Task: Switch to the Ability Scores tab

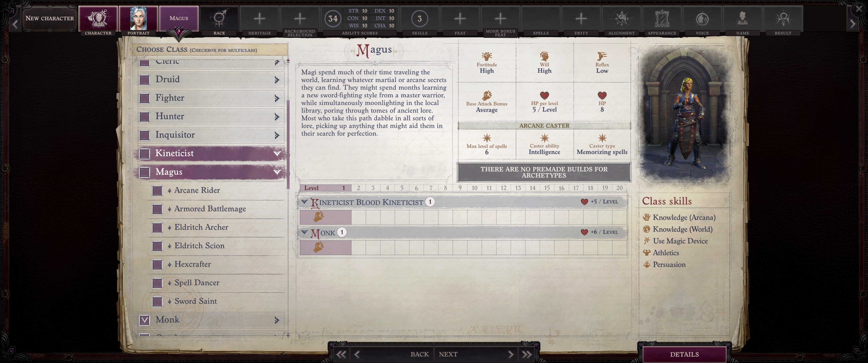Action: point(360,33)
